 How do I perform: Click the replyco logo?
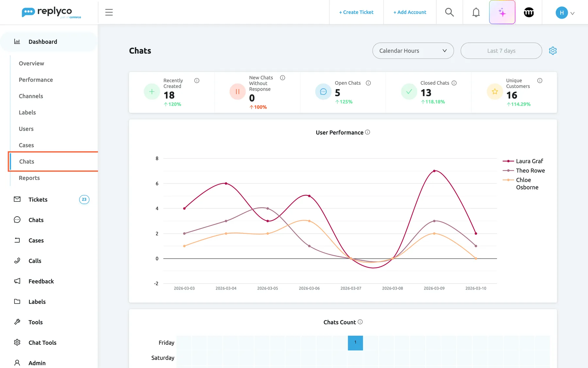(x=51, y=12)
